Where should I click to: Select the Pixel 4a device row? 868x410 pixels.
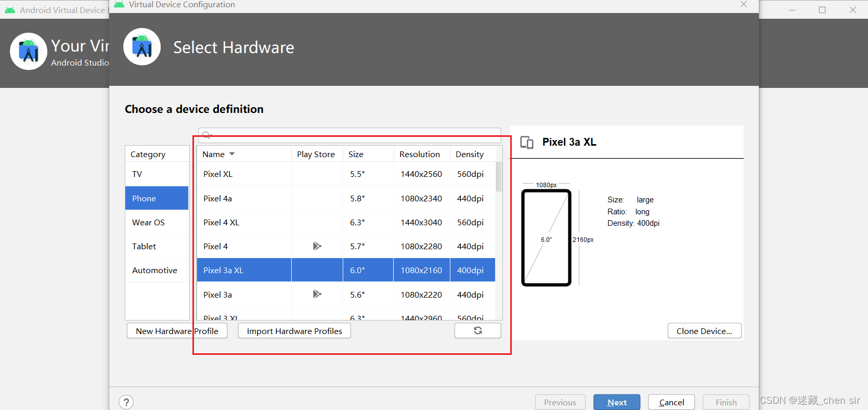(x=346, y=198)
